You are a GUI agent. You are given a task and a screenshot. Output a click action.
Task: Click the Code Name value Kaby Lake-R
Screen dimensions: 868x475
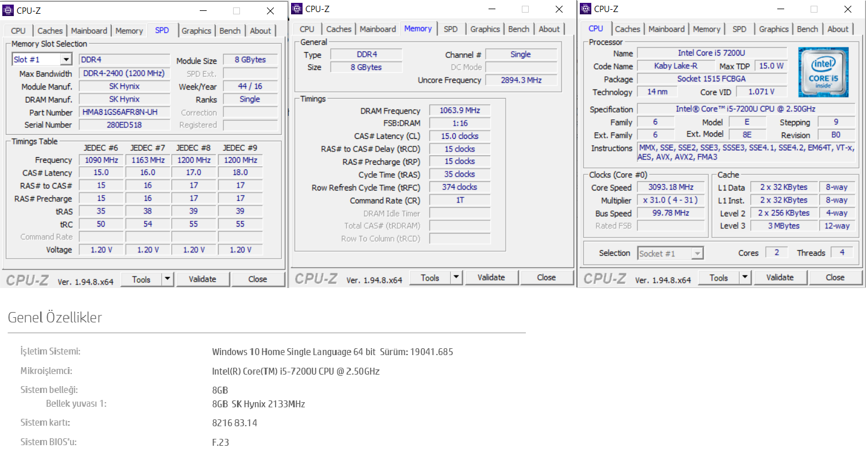pos(676,66)
